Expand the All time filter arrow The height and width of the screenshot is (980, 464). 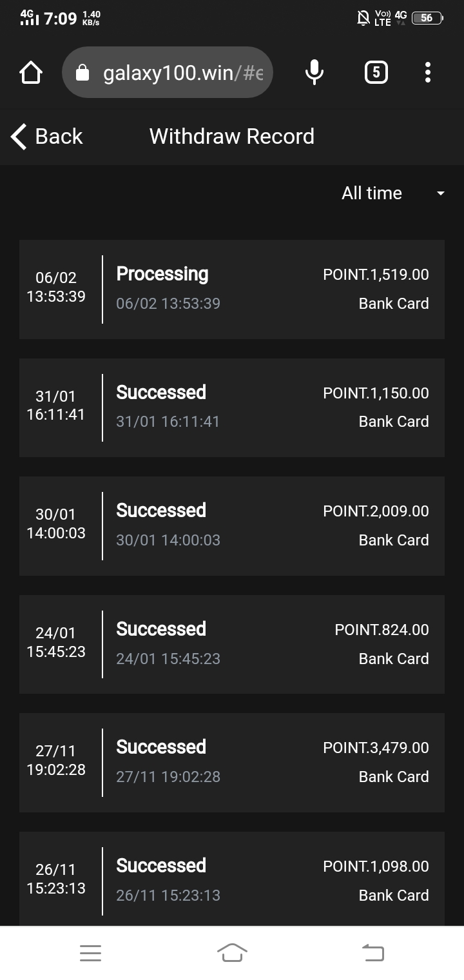click(441, 193)
